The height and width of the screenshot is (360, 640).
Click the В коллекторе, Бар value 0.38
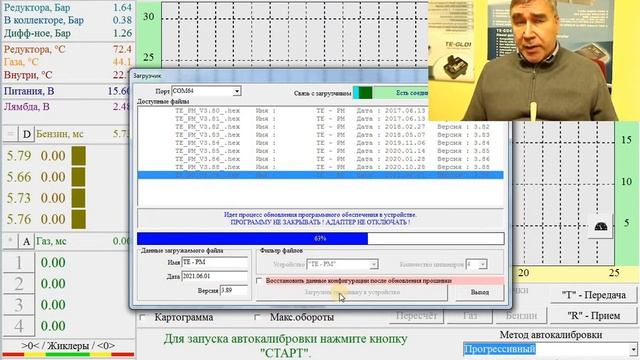122,20
